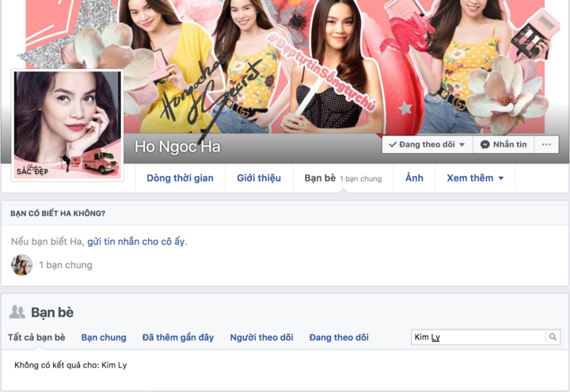Click the friends silhouette icon beside Bạn bè heading
The image size is (570, 392).
17,312
